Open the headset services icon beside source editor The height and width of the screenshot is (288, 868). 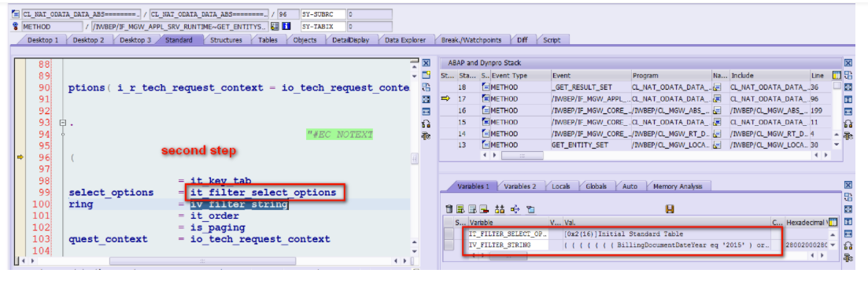tap(427, 124)
